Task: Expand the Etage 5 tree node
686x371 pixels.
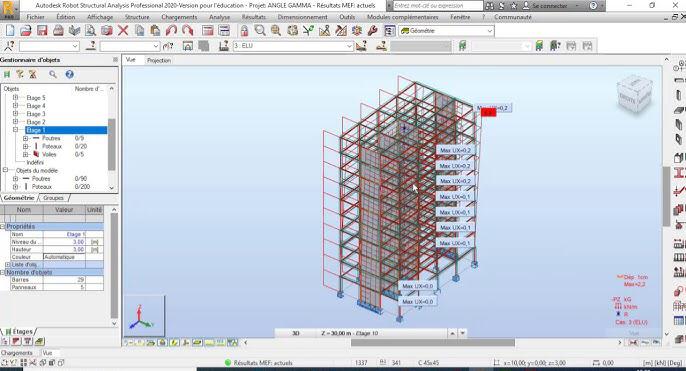Action: [15, 98]
